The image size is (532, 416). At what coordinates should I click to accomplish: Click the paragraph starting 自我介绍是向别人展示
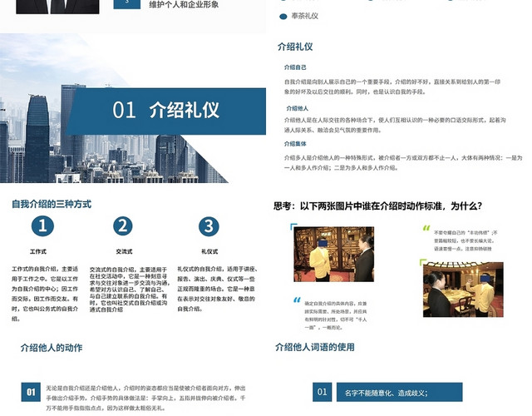(x=392, y=87)
